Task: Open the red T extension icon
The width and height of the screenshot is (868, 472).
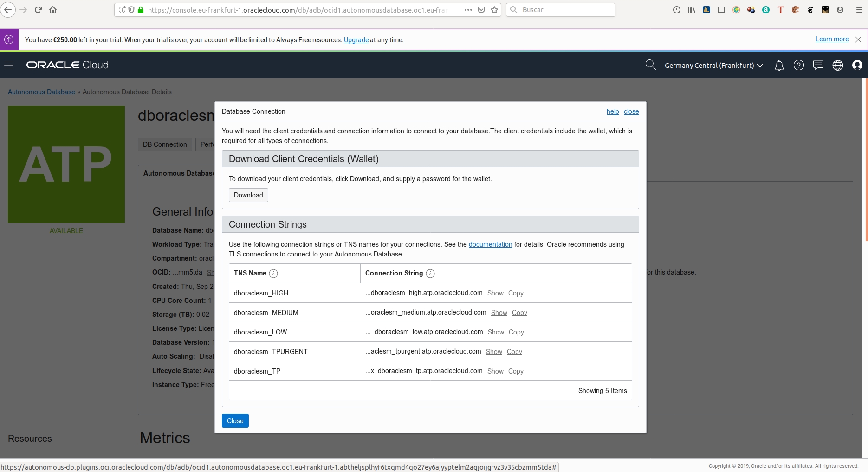Action: (x=781, y=10)
